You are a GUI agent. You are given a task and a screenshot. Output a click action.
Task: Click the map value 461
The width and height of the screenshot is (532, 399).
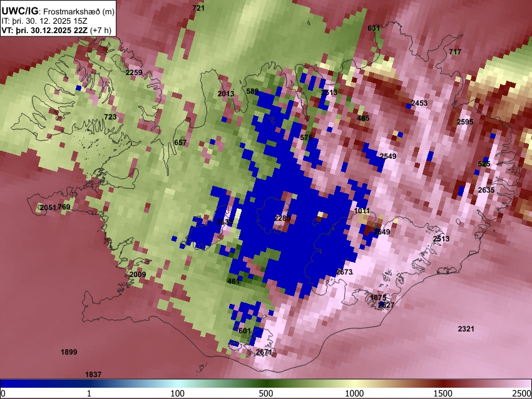pos(233,281)
